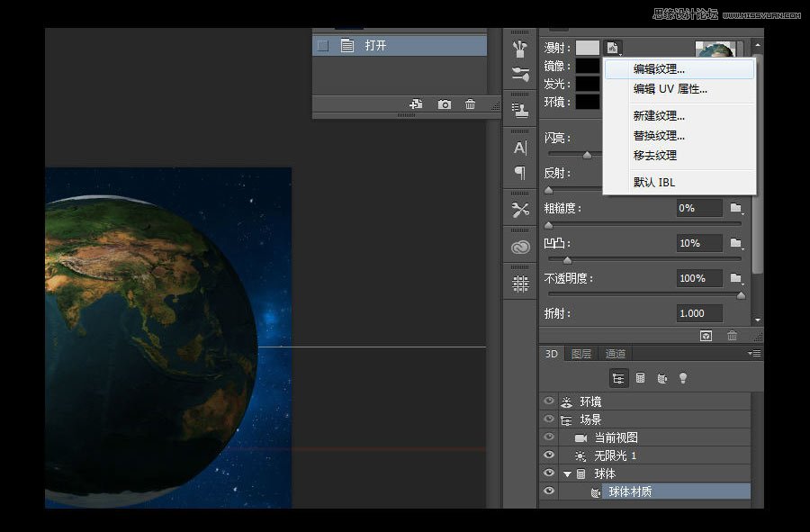The height and width of the screenshot is (532, 810).
Task: Switch to the 图层 tab
Action: (581, 354)
